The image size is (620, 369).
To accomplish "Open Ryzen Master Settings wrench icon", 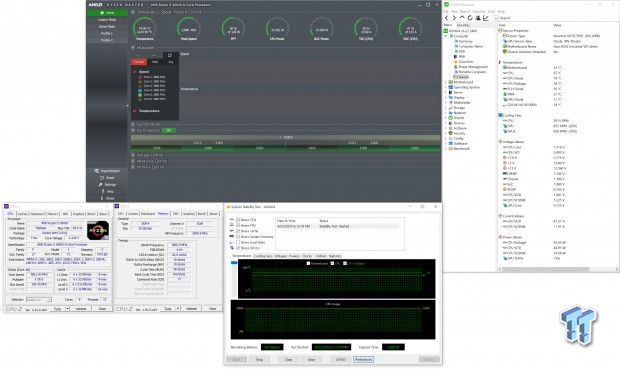I will coord(100,185).
